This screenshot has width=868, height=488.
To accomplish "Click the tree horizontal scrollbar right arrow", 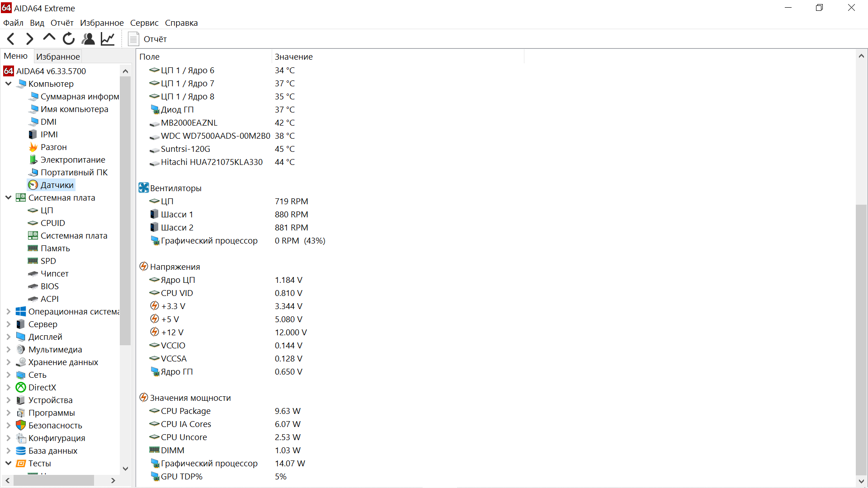I will pyautogui.click(x=113, y=480).
